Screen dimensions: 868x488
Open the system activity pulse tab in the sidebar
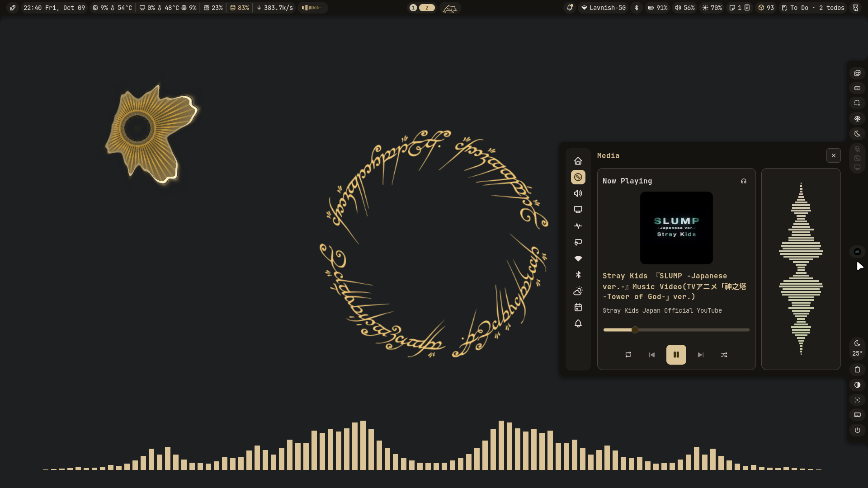pyautogui.click(x=578, y=226)
